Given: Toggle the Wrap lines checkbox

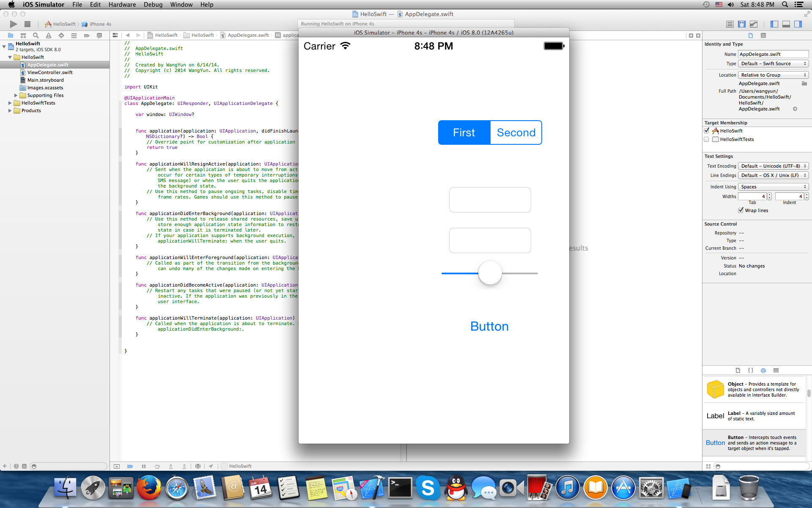Looking at the screenshot, I should [741, 210].
